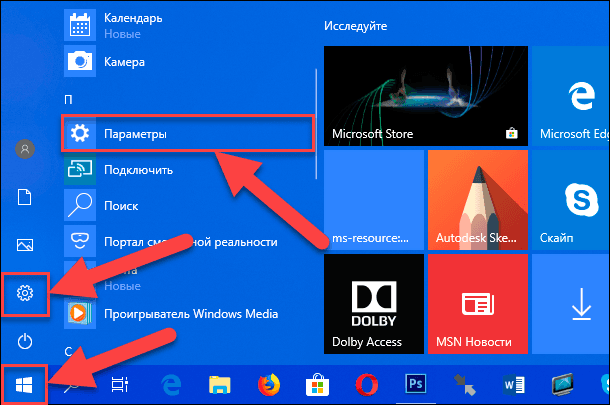Click the Windows Start button
Image resolution: width=610 pixels, height=405 pixels.
[24, 385]
